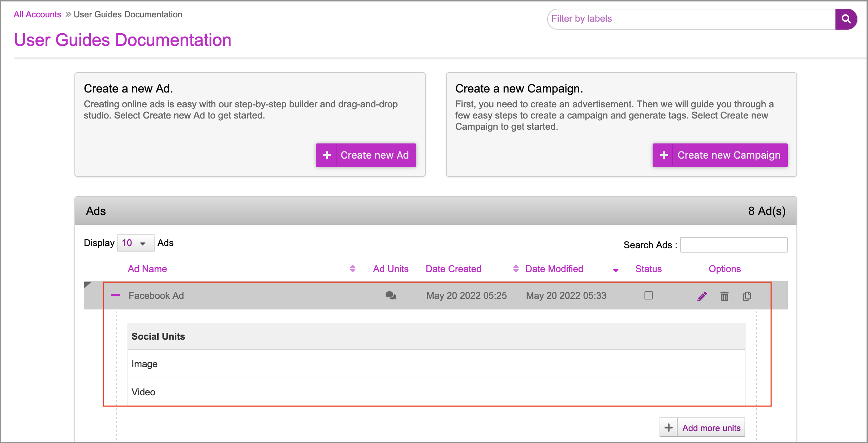Delete Facebook Ad using trash icon
The height and width of the screenshot is (443, 868).
[x=724, y=296]
